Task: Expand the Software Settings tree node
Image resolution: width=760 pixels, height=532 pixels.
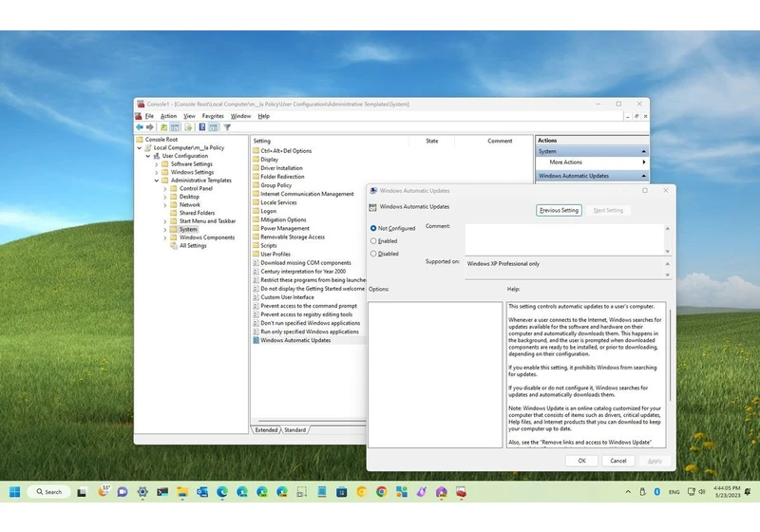Action: point(157,164)
